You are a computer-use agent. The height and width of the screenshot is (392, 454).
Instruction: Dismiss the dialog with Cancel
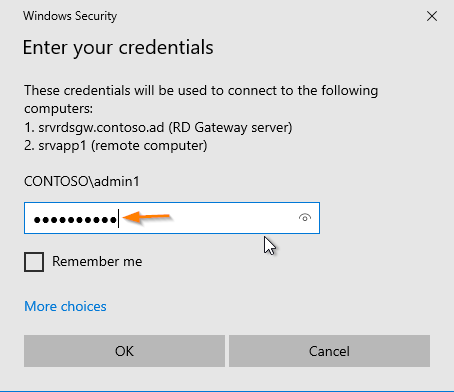coord(329,351)
